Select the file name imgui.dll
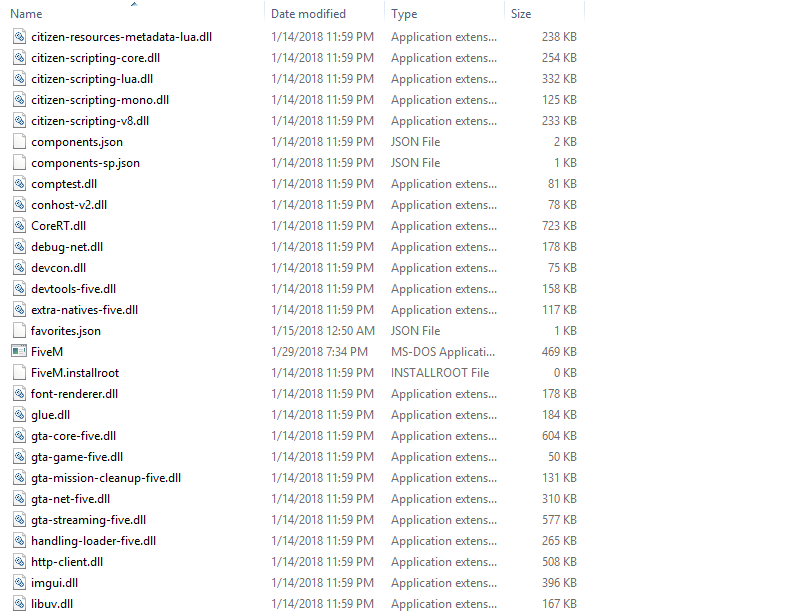The height and width of the screenshot is (615, 806). click(x=54, y=583)
